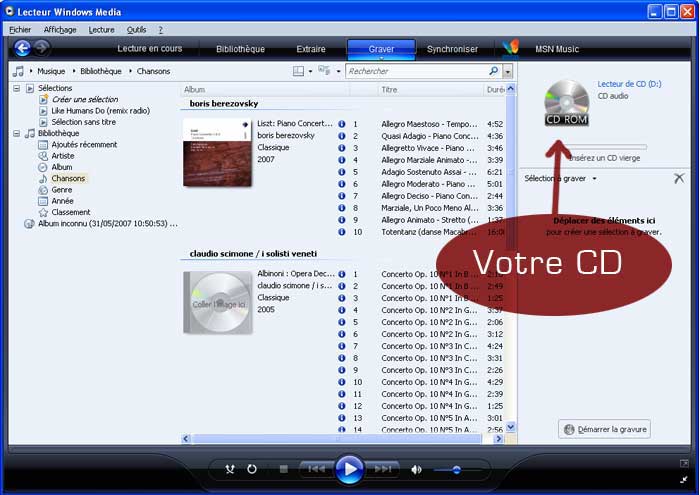Click the blue Back navigation arrow
Image resolution: width=700 pixels, height=495 pixels.
pyautogui.click(x=22, y=48)
